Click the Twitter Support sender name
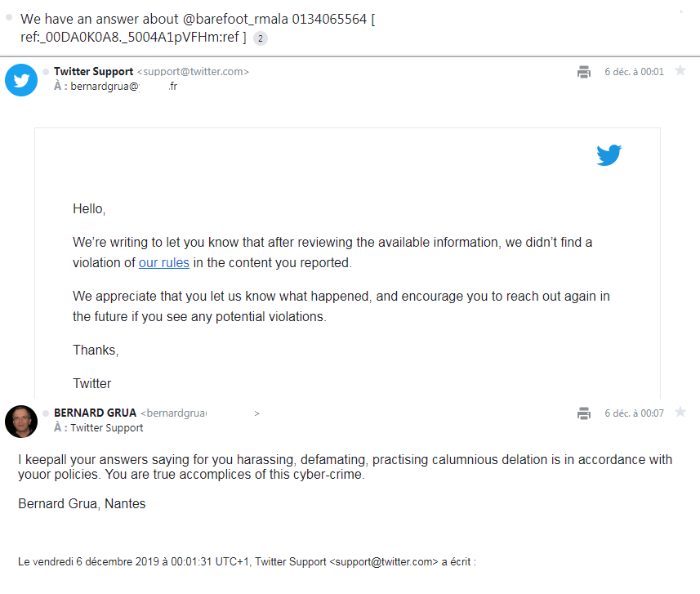The image size is (700, 594). (93, 72)
